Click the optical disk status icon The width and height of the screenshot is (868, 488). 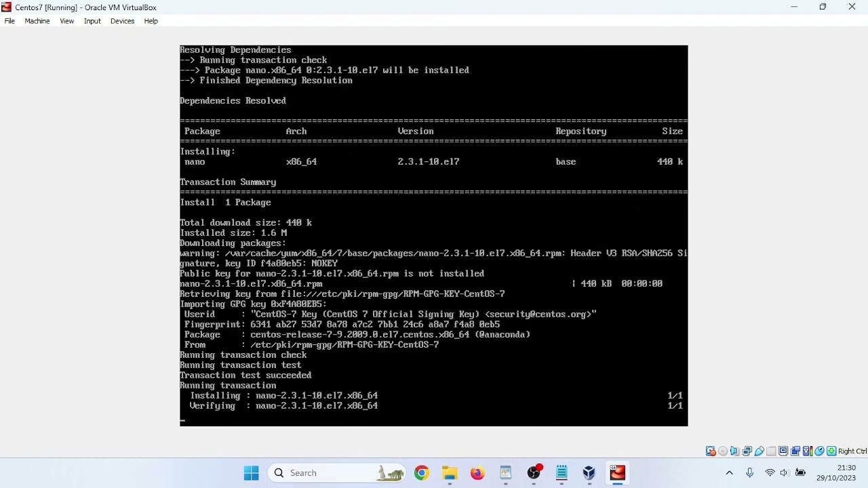[723, 451]
